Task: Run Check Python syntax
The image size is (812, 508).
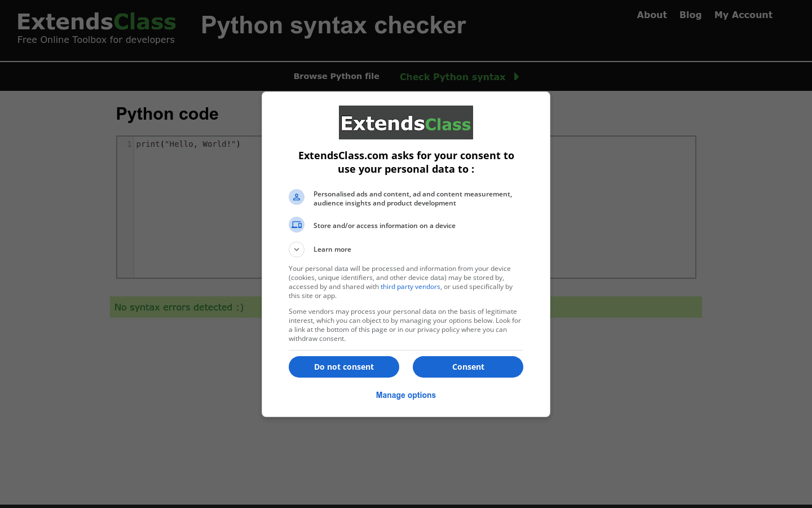Action: coord(452,77)
